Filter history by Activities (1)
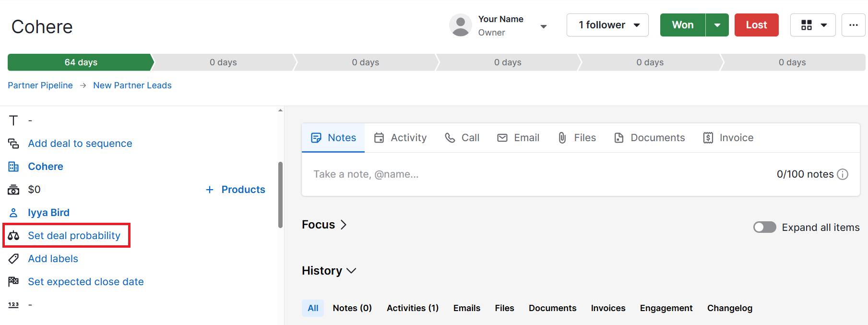This screenshot has height=325, width=868. 413,308
